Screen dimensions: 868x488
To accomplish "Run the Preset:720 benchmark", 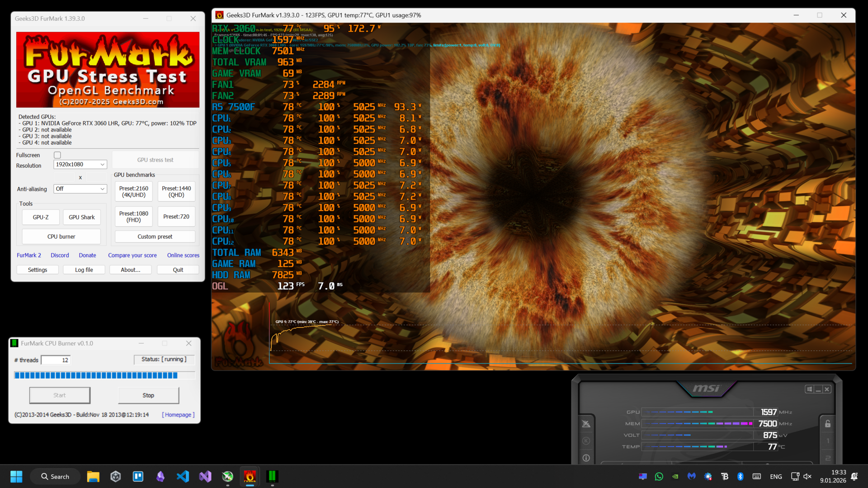I will click(176, 217).
